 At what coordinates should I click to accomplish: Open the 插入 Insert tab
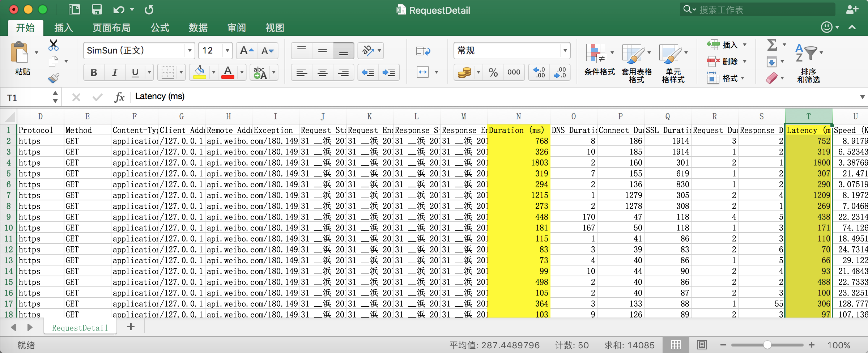pyautogui.click(x=64, y=28)
